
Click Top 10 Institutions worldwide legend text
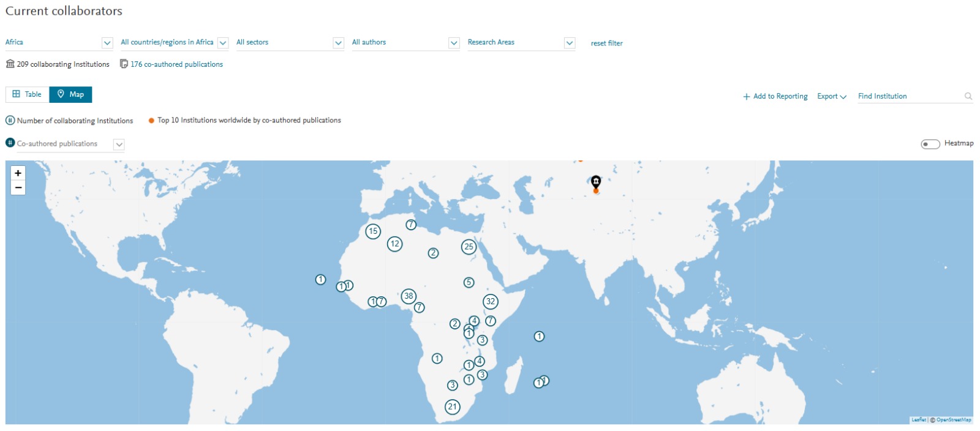tap(249, 120)
